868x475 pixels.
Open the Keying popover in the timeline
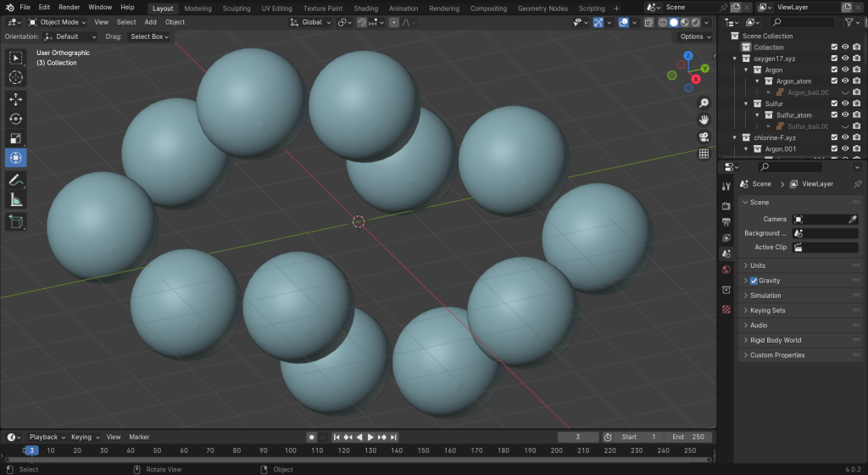tap(85, 437)
